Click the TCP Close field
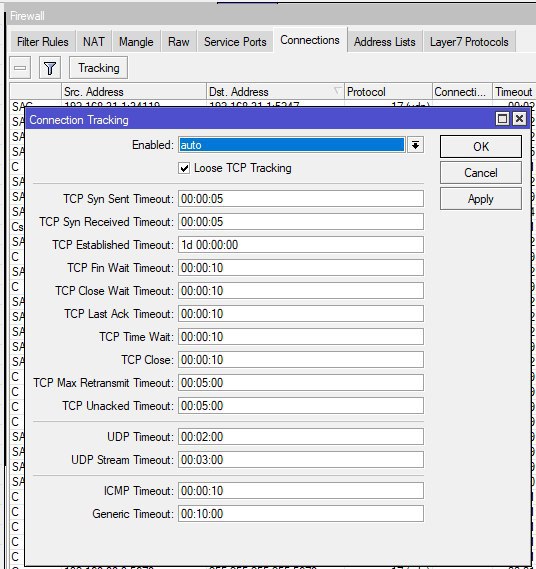Screen dimensions: 536x569 (x=300, y=360)
